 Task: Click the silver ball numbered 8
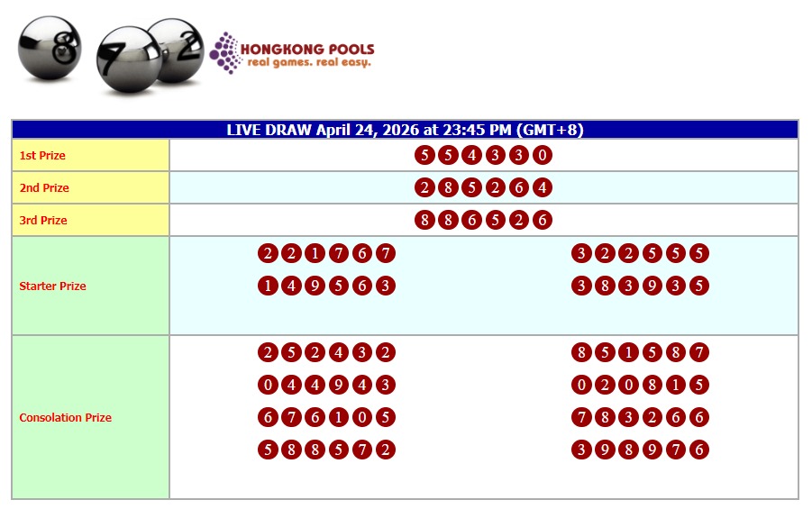tap(50, 48)
